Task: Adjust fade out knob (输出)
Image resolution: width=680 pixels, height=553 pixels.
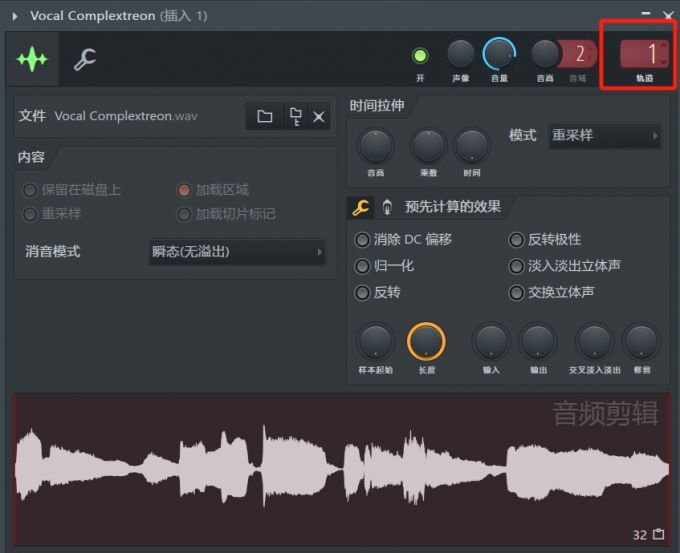Action: point(538,341)
